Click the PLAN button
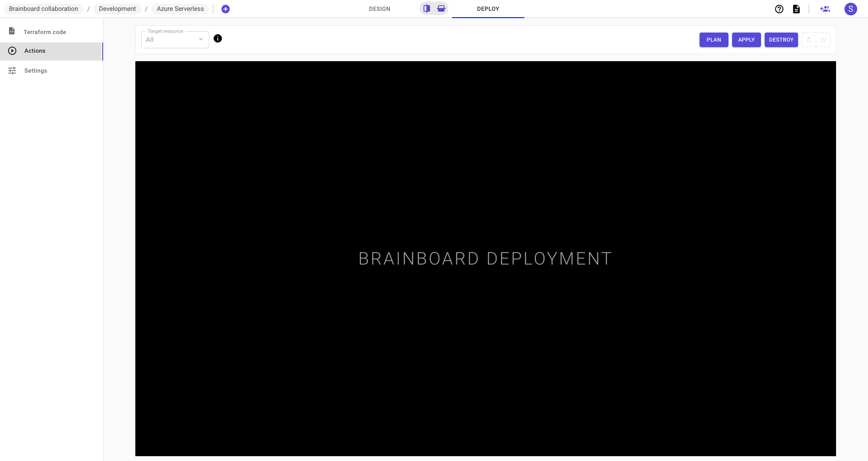The width and height of the screenshot is (868, 461). click(x=714, y=40)
